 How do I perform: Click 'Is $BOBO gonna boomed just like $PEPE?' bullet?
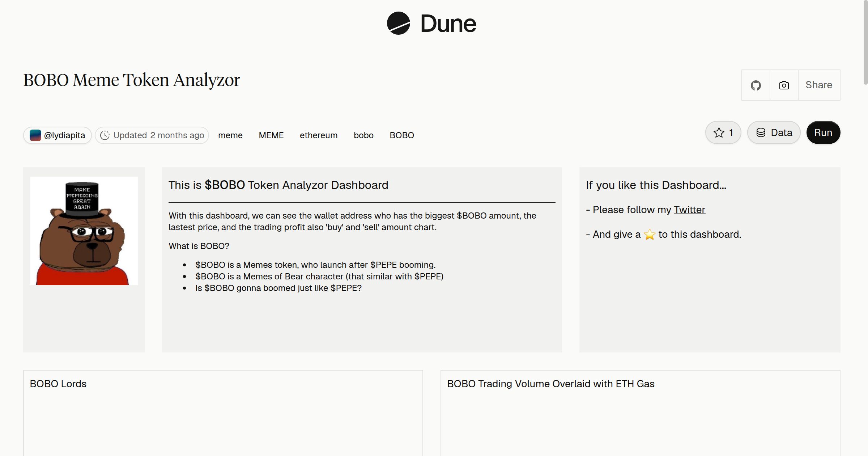point(278,288)
